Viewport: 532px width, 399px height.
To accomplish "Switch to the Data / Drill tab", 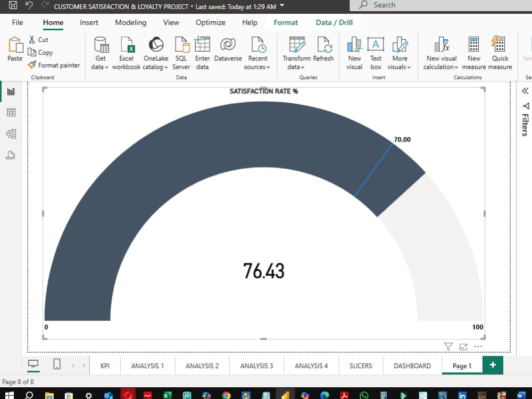I will 334,22.
